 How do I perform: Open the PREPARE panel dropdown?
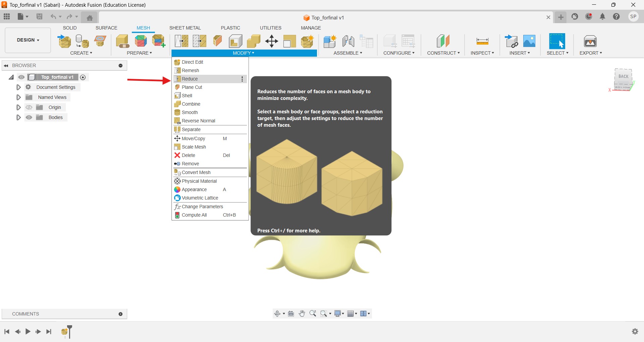coord(139,53)
